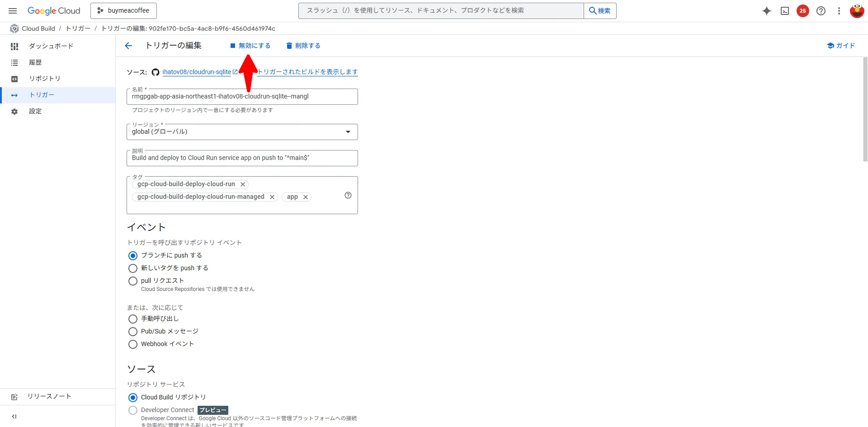Choose Developer Connect repository service
The image size is (868, 427).
click(x=132, y=410)
